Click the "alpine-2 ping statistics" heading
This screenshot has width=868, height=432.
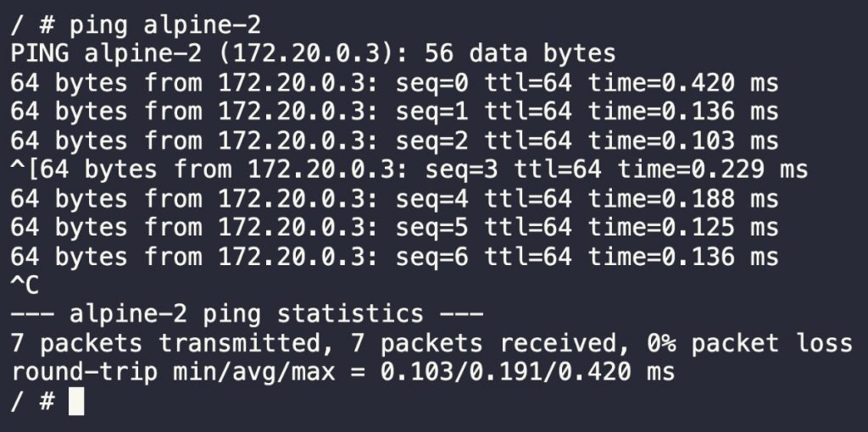coord(246,314)
